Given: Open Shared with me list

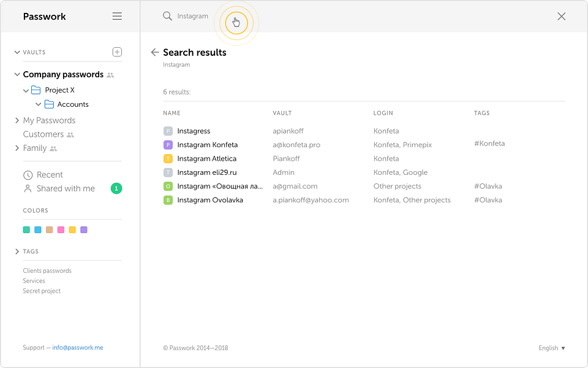Looking at the screenshot, I should [x=66, y=188].
